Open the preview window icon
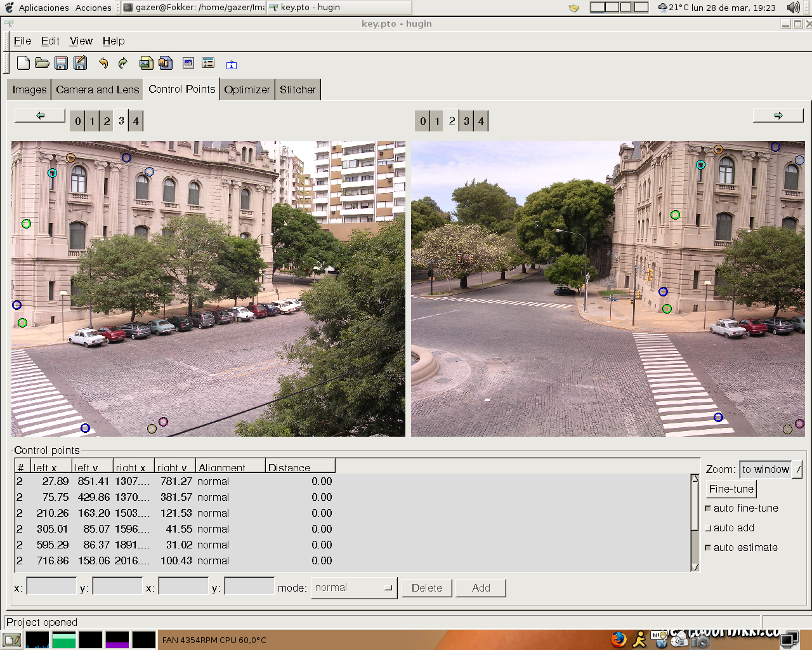Image resolution: width=812 pixels, height=650 pixels. pos(188,63)
